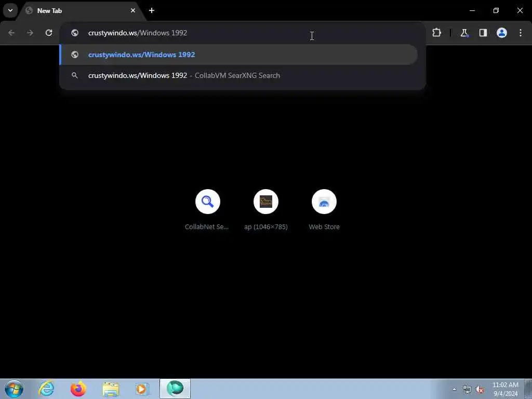
Task: Open the Chrome Labs flask icon
Action: (x=464, y=33)
